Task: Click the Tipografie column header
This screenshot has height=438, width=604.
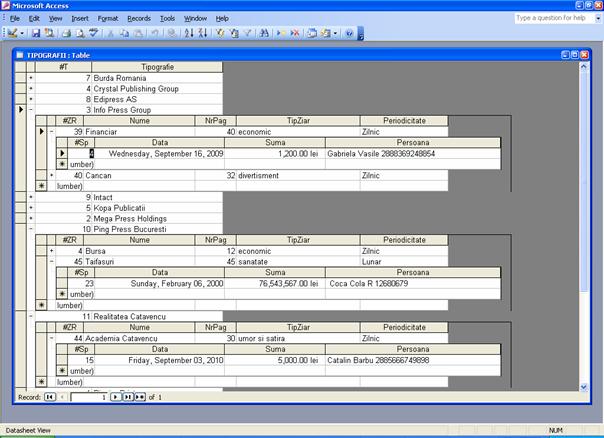Action: (x=156, y=66)
